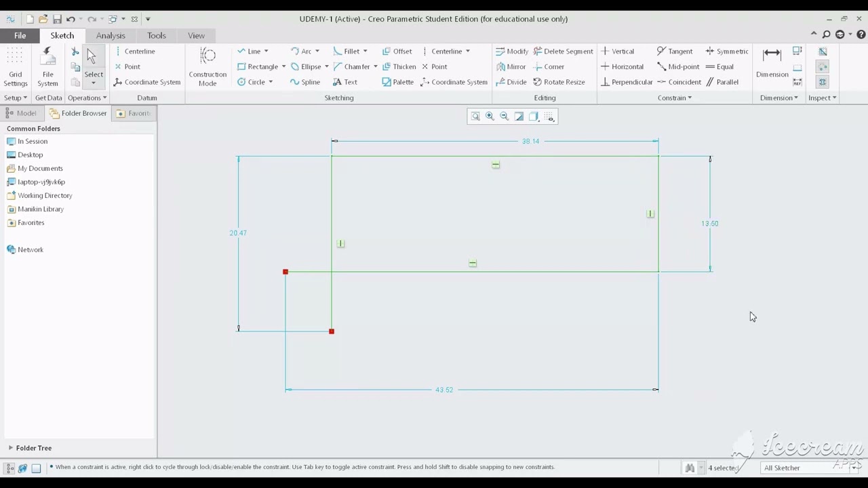Select the Delete Segment tool

click(x=563, y=52)
